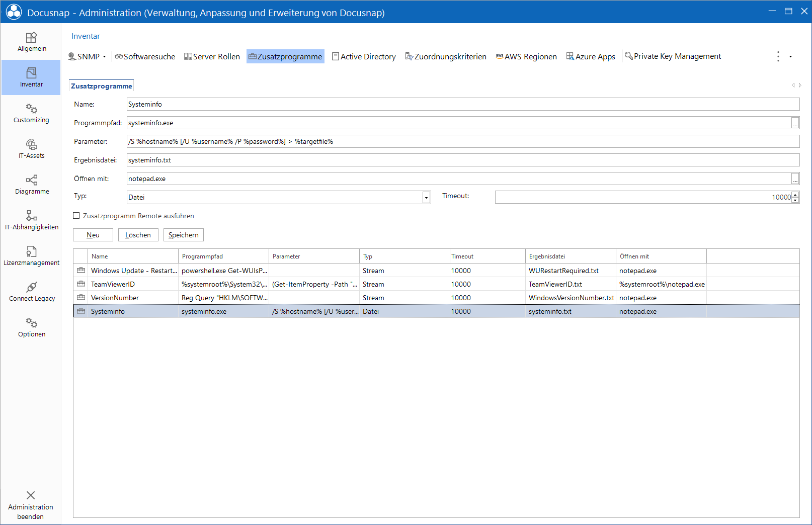Open AWS Regionen toolbar item

point(526,56)
